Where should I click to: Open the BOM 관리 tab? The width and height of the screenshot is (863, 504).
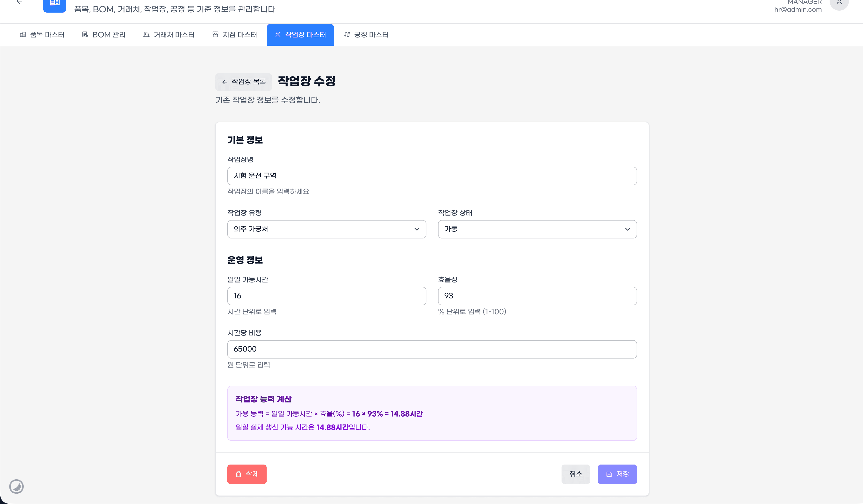tap(104, 35)
